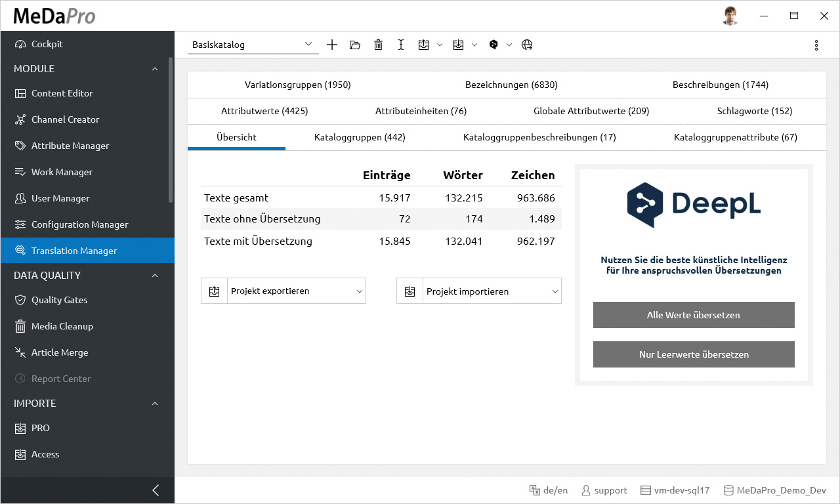
Task: Click the sidebar vertical scrollbar
Action: (x=171, y=130)
